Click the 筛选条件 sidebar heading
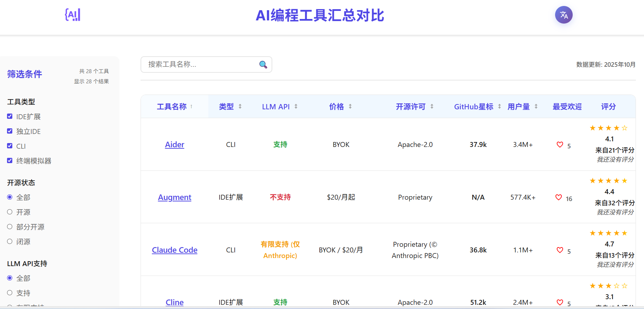The width and height of the screenshot is (644, 309). pos(25,74)
